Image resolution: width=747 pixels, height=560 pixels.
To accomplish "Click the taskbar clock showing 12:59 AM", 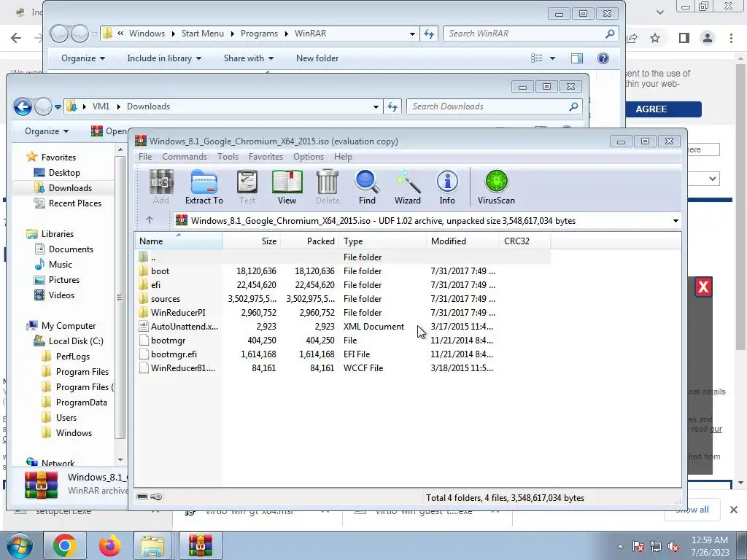I will [709, 546].
